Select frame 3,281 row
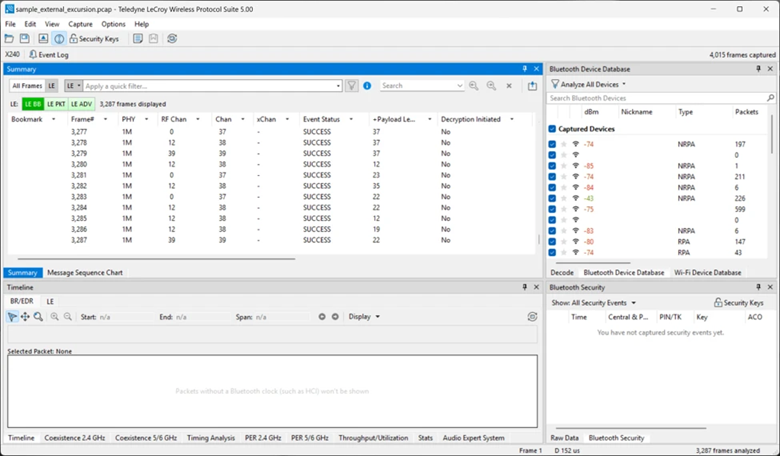The image size is (780, 456). 271,175
